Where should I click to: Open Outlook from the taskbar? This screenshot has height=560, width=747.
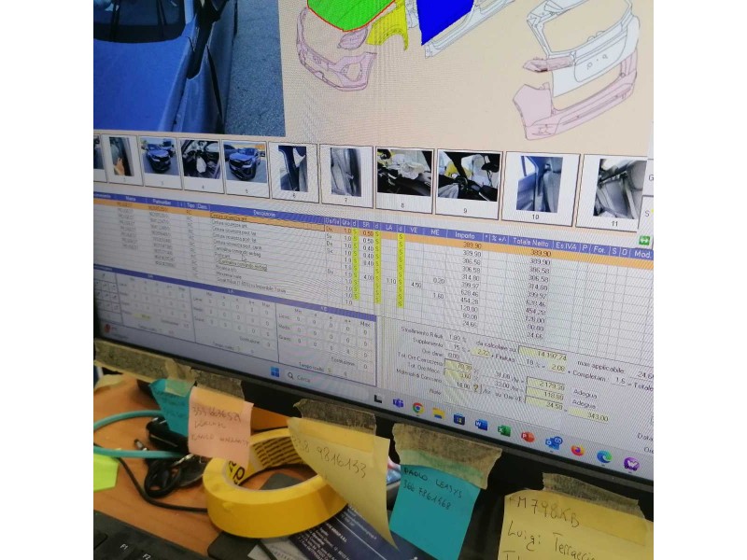click(553, 442)
